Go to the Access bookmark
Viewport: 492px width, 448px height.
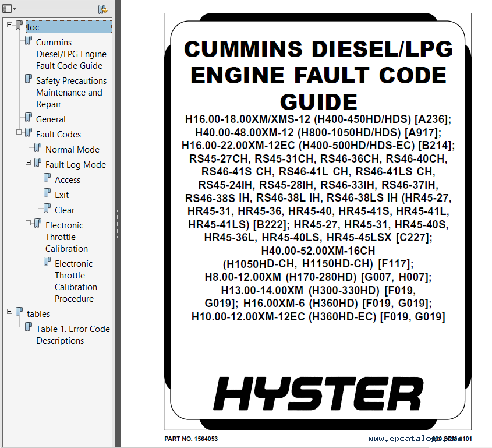tap(68, 180)
